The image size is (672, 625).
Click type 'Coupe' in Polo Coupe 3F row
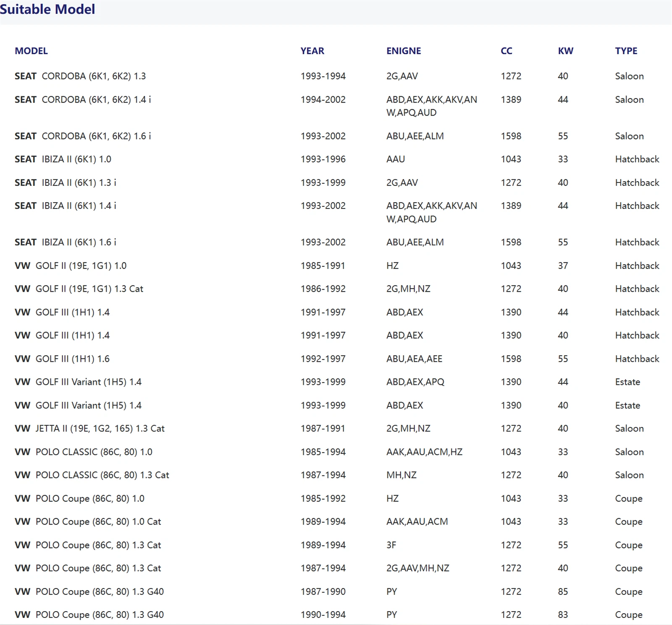(x=629, y=545)
